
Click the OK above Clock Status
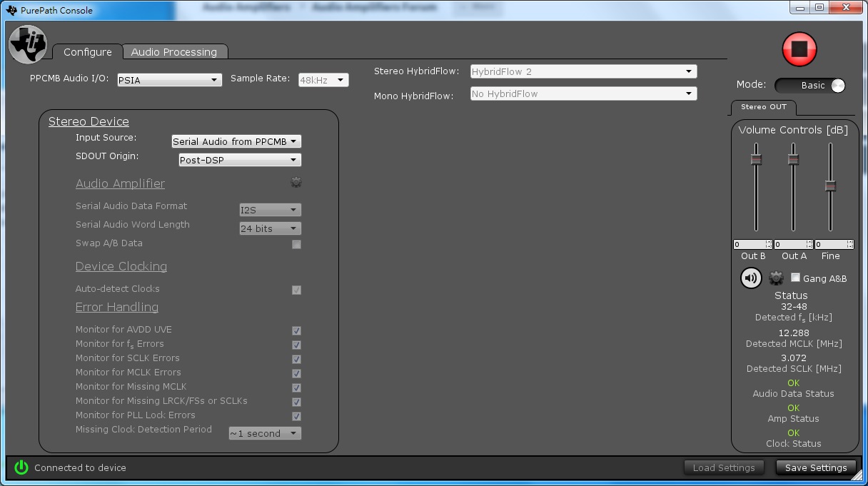pyautogui.click(x=793, y=433)
